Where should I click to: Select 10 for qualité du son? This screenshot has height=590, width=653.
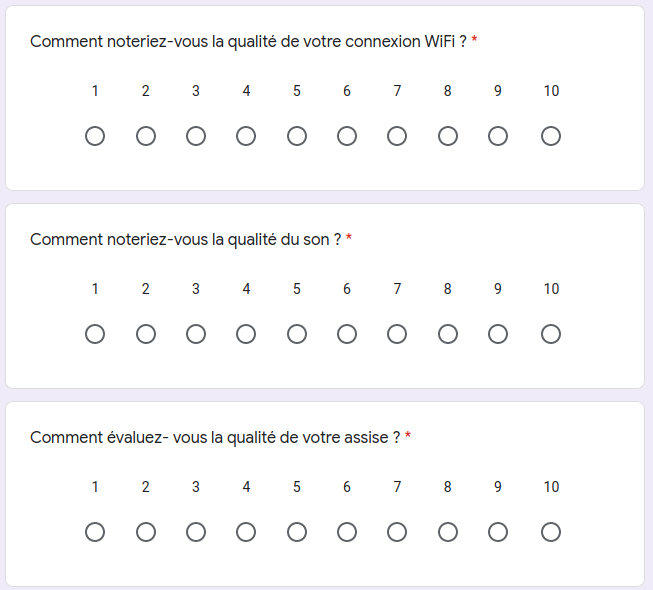tap(551, 334)
